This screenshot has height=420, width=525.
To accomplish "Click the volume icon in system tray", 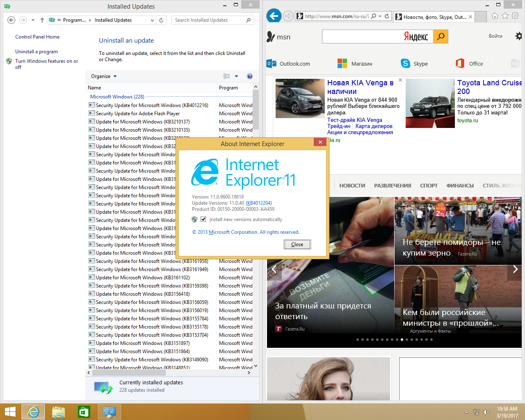I will pyautogui.click(x=486, y=412).
